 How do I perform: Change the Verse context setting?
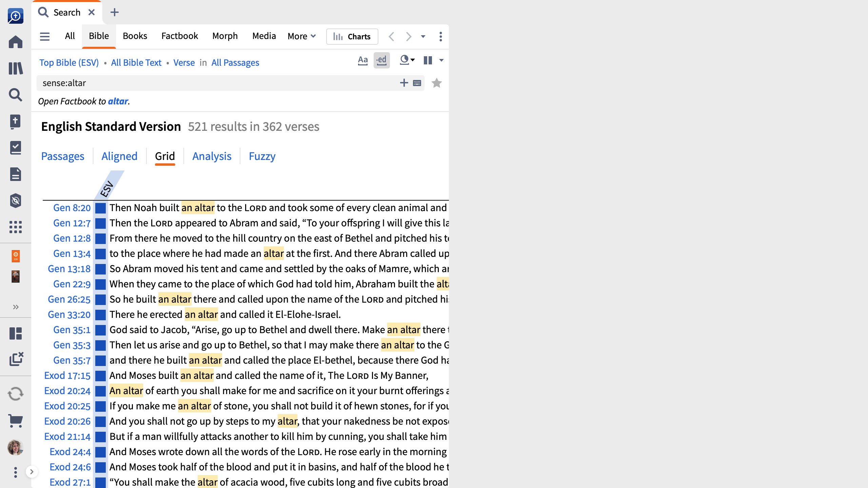(x=184, y=63)
